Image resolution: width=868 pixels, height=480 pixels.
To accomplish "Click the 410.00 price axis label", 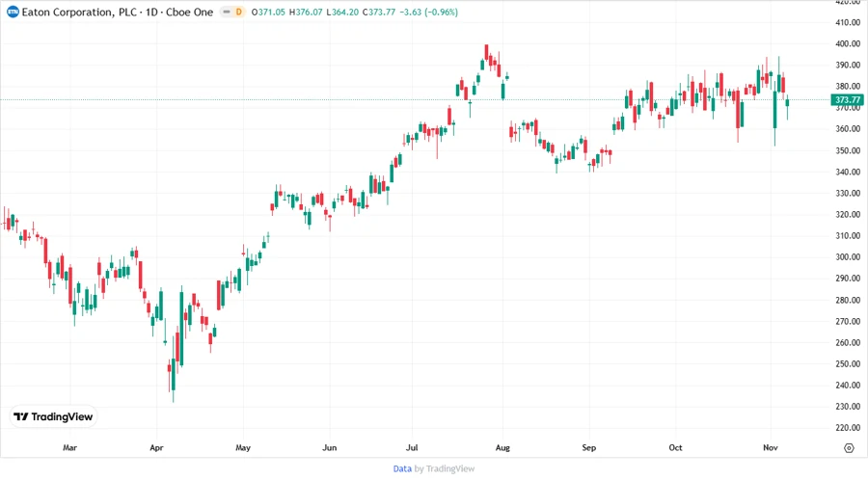I will point(848,23).
